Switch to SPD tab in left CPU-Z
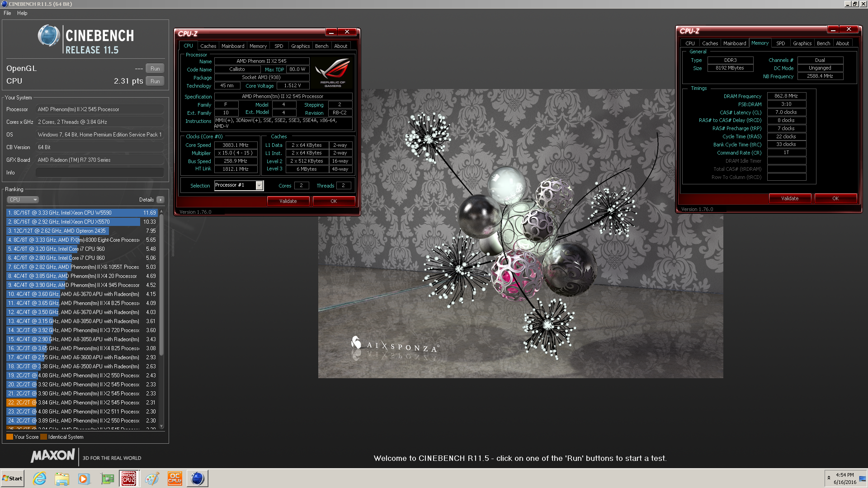 pos(279,46)
